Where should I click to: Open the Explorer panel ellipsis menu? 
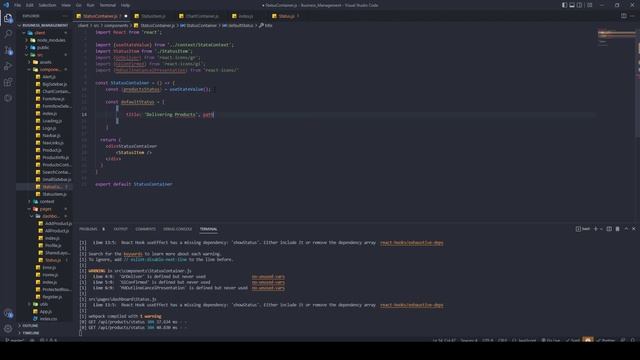pyautogui.click(x=65, y=16)
